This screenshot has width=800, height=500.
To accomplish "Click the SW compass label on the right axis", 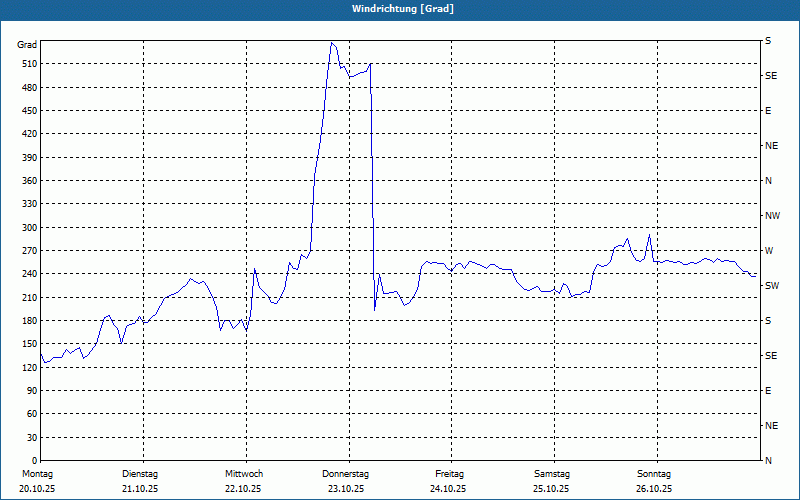I will pos(771,286).
